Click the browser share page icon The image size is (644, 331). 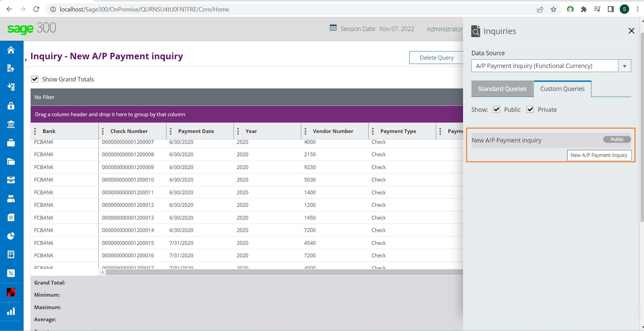point(540,9)
